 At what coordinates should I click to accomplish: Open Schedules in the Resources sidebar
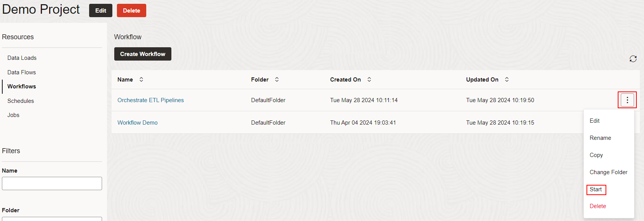(21, 101)
